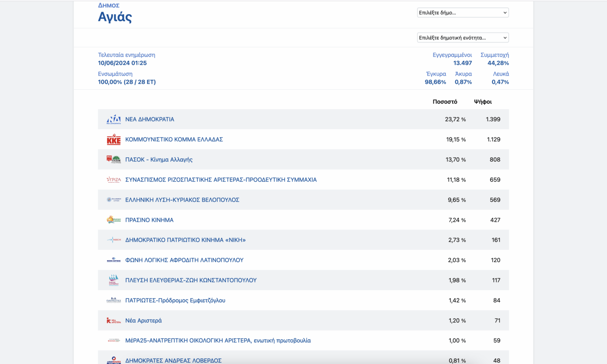Open the Επιλέξτε δημοτική ενότητα dropdown
607x364 pixels.
[x=463, y=38]
